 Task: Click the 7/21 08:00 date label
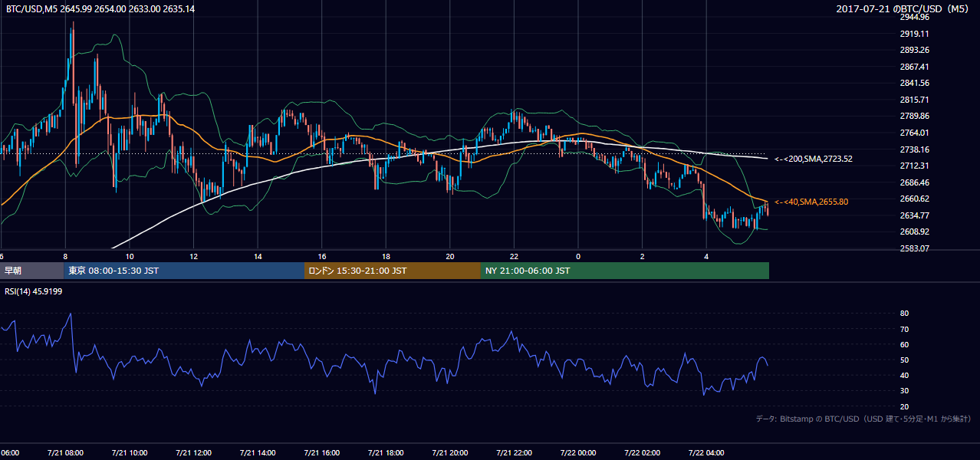point(65,452)
